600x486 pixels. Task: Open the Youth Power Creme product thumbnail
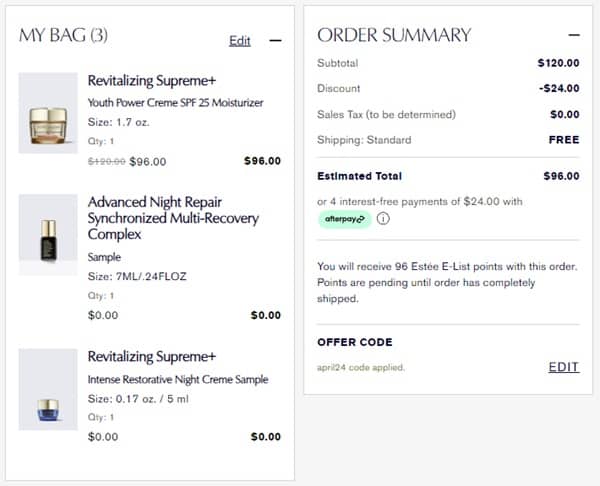click(x=48, y=112)
